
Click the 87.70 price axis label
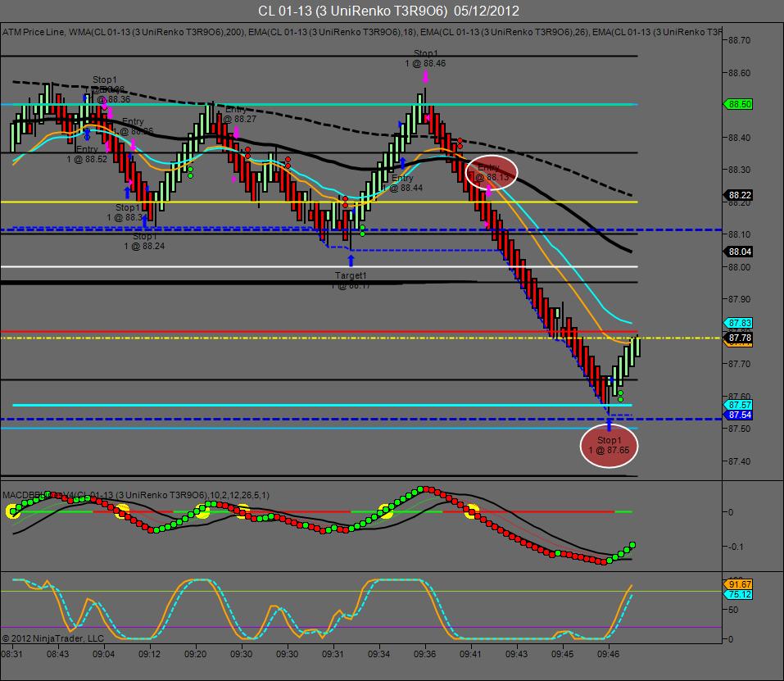pos(739,364)
